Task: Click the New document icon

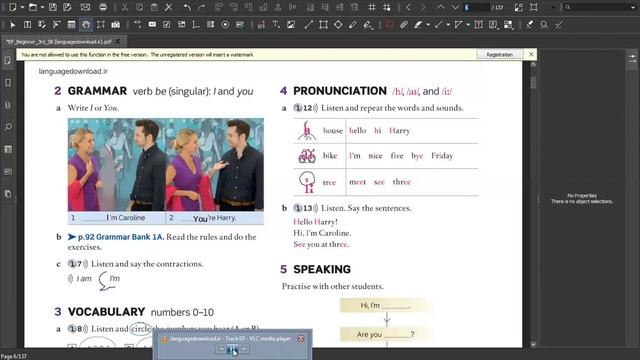Action: tap(13, 7)
